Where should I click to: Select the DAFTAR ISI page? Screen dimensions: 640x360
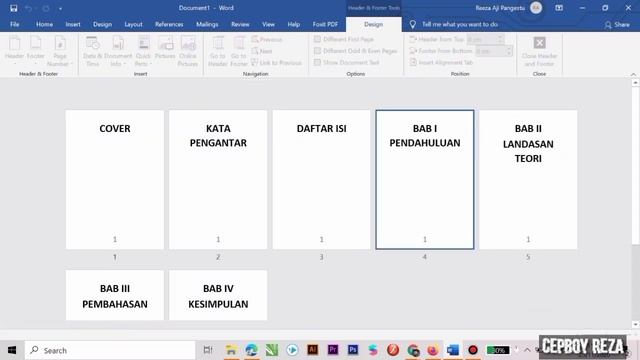pos(321,180)
